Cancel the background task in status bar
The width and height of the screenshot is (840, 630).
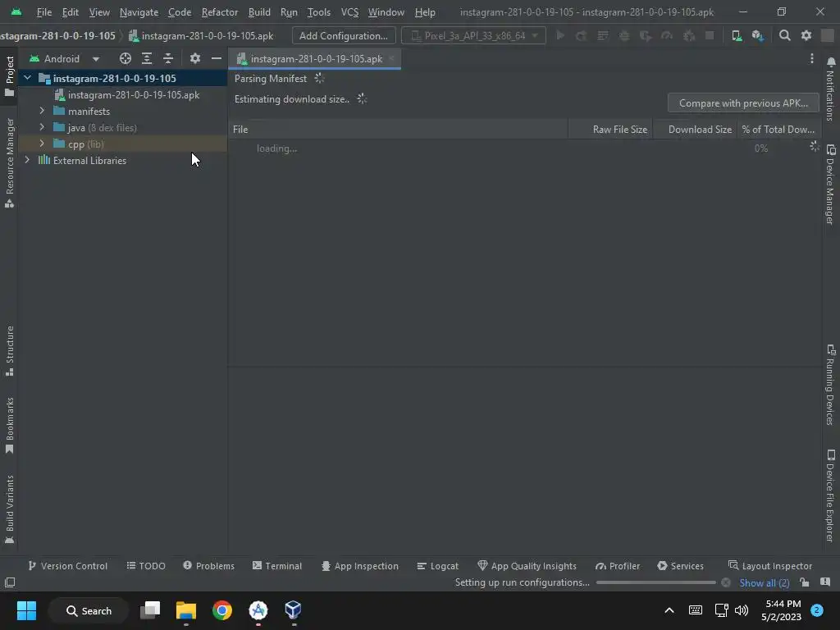(x=726, y=582)
